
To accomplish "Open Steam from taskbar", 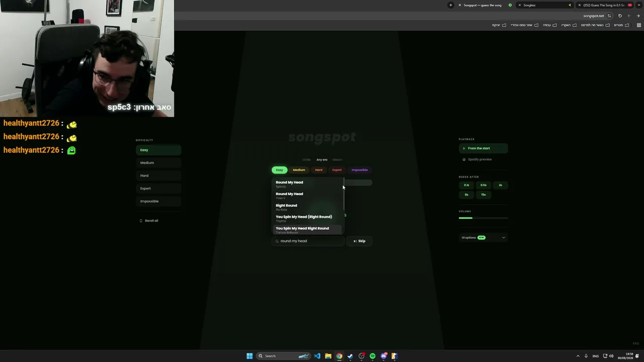I will click(x=350, y=356).
